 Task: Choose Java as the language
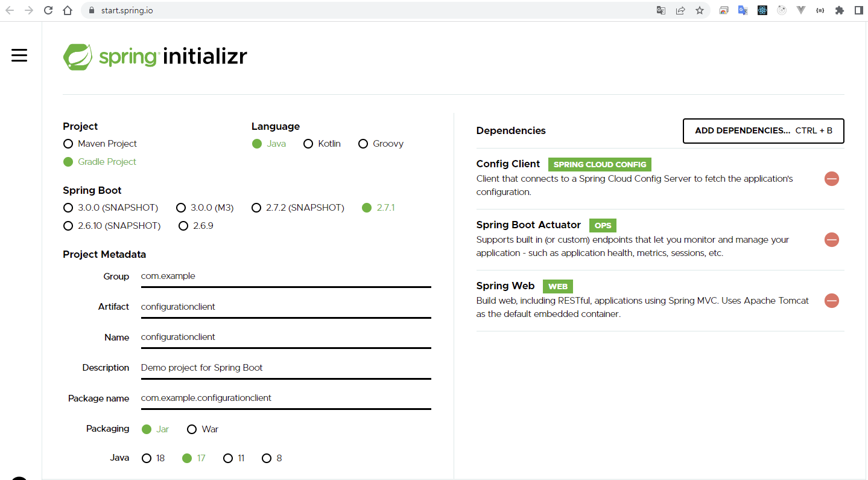269,144
